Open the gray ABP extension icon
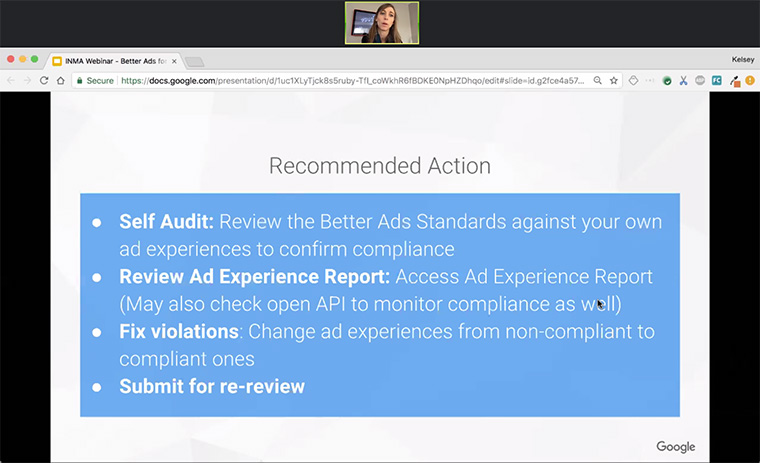Screen dimensions: 760x463 700,80
